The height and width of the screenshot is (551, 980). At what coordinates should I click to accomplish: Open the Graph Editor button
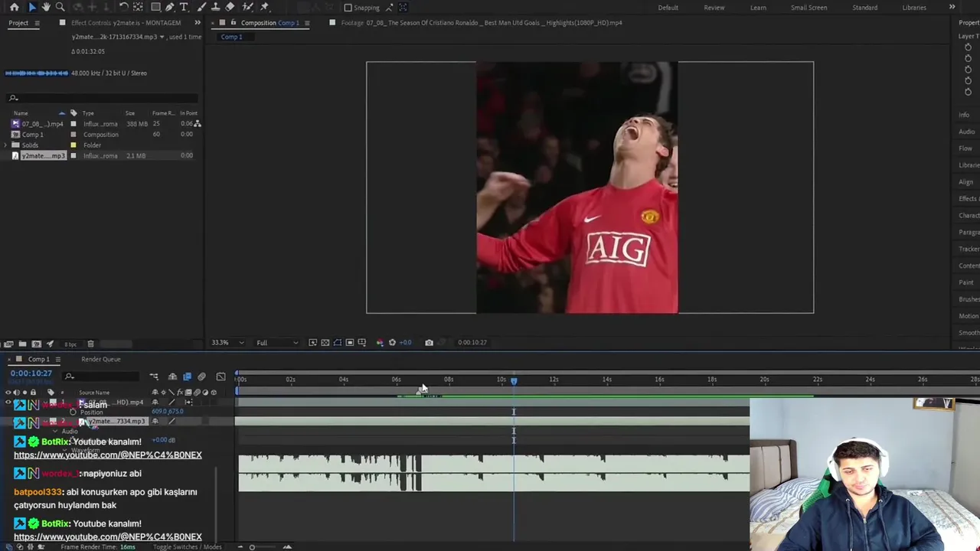[221, 377]
